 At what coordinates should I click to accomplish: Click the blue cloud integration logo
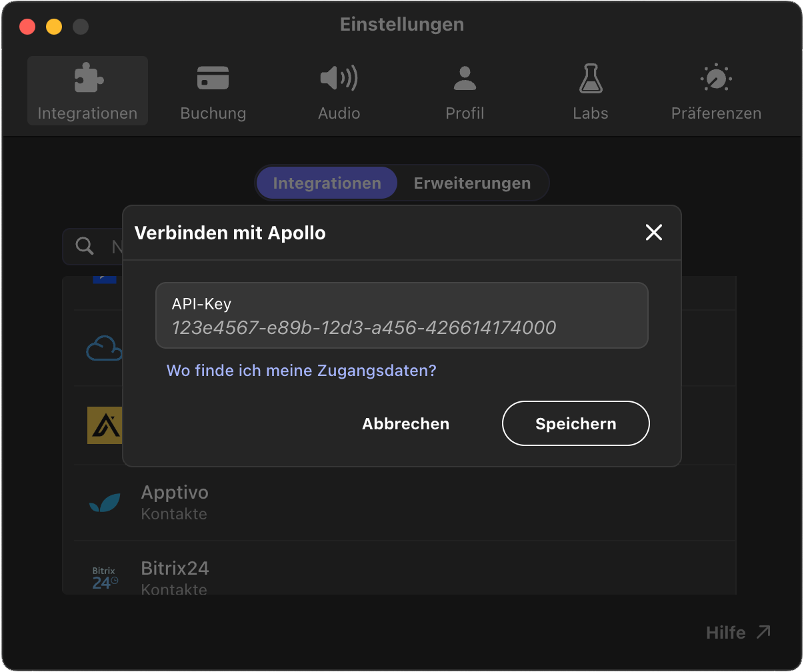point(105,349)
